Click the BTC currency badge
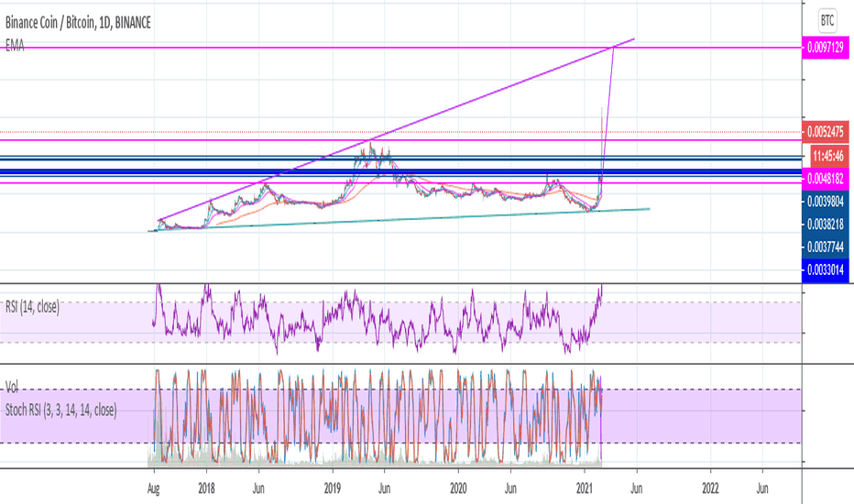This screenshot has height=504, width=854. [827, 21]
